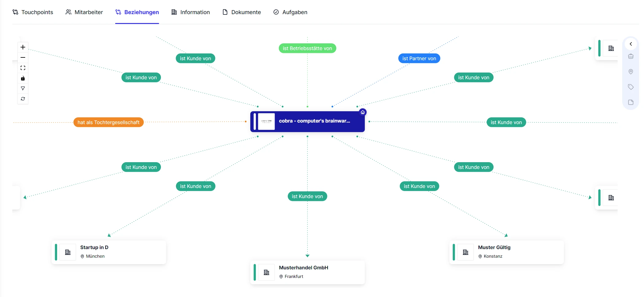This screenshot has width=644, height=297.
Task: Open the Mitarbeiter tab
Action: coord(84,12)
